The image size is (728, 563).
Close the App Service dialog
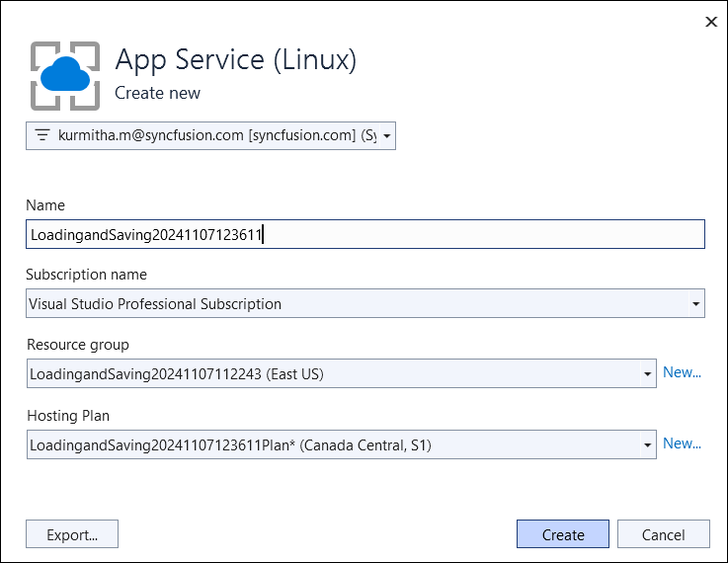click(x=711, y=22)
